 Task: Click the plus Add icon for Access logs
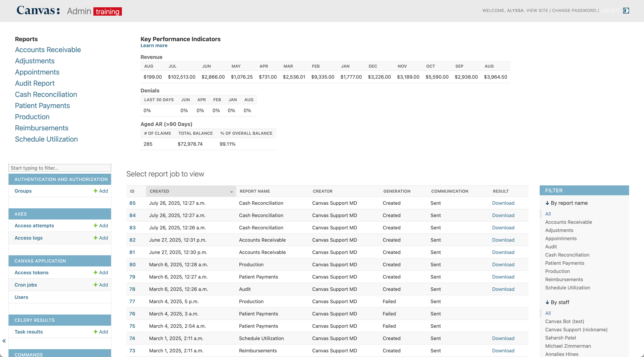coord(95,238)
